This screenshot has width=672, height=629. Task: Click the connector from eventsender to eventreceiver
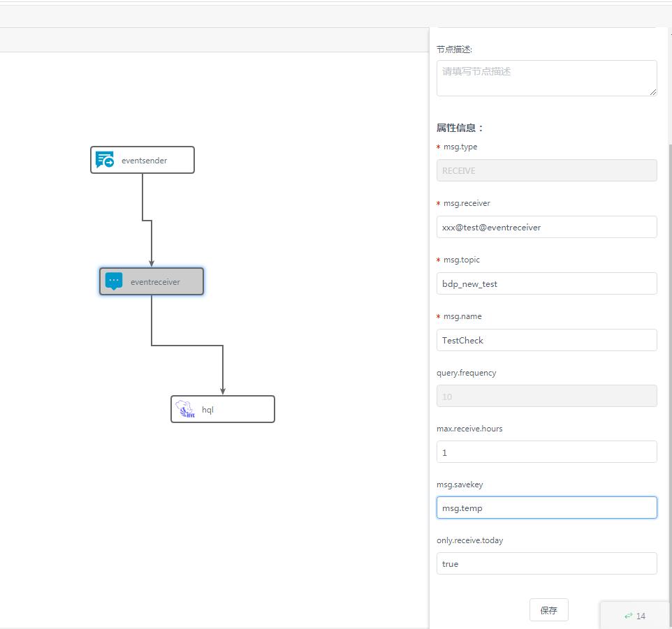click(x=143, y=199)
